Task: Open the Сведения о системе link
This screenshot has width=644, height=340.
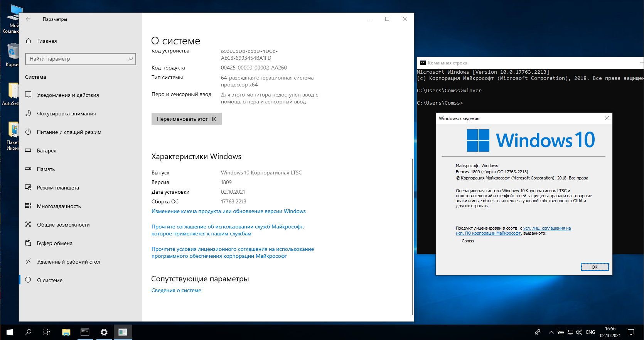Action: point(176,290)
